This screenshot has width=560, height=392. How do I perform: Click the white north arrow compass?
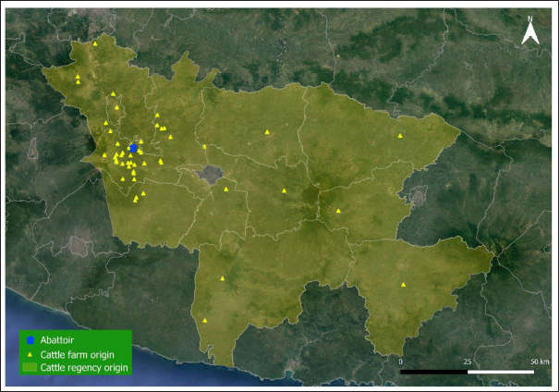click(530, 35)
